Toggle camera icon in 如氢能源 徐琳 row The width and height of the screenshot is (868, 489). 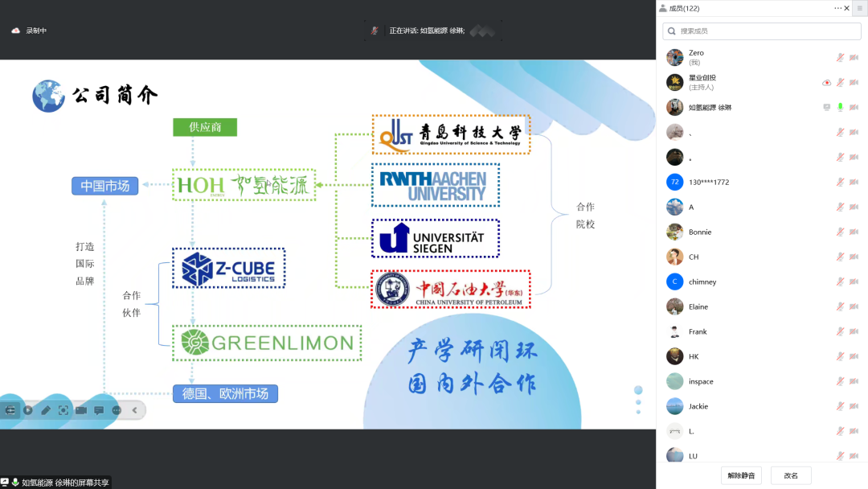pyautogui.click(x=854, y=108)
